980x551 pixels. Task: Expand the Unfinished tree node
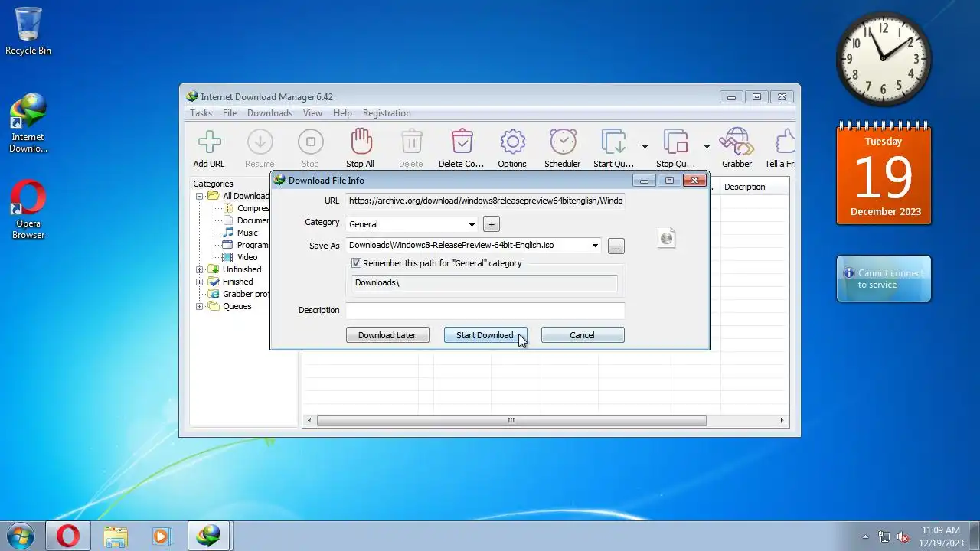[x=200, y=269]
